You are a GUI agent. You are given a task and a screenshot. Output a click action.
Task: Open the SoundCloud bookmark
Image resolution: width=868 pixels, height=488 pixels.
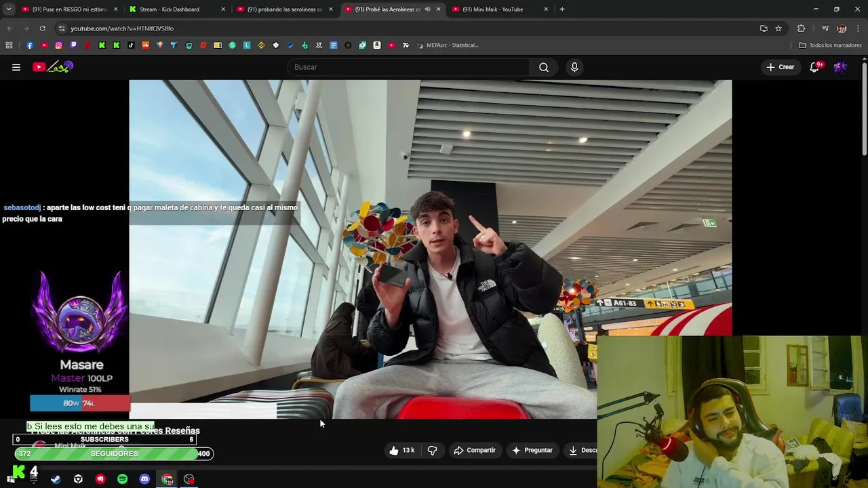[x=145, y=45]
